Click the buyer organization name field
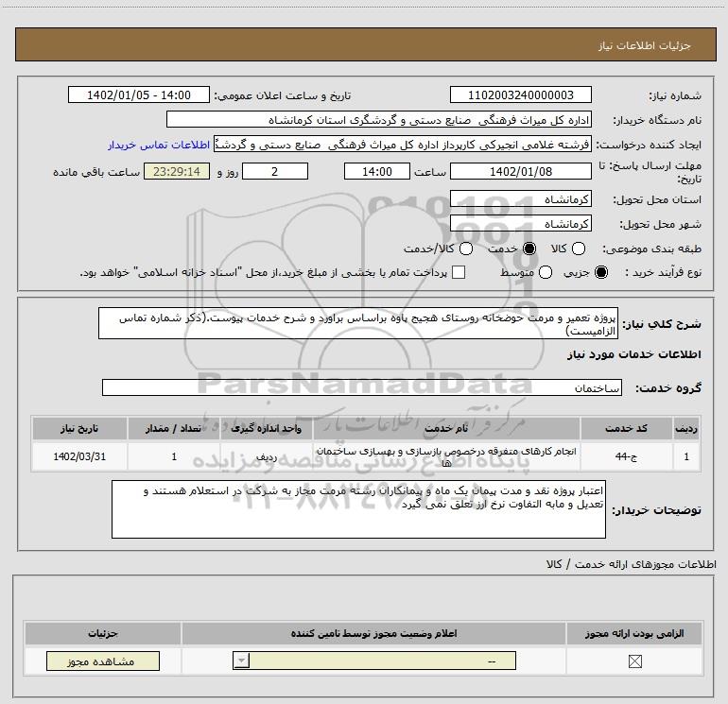Viewport: 728px width, 704px height. coord(379,119)
